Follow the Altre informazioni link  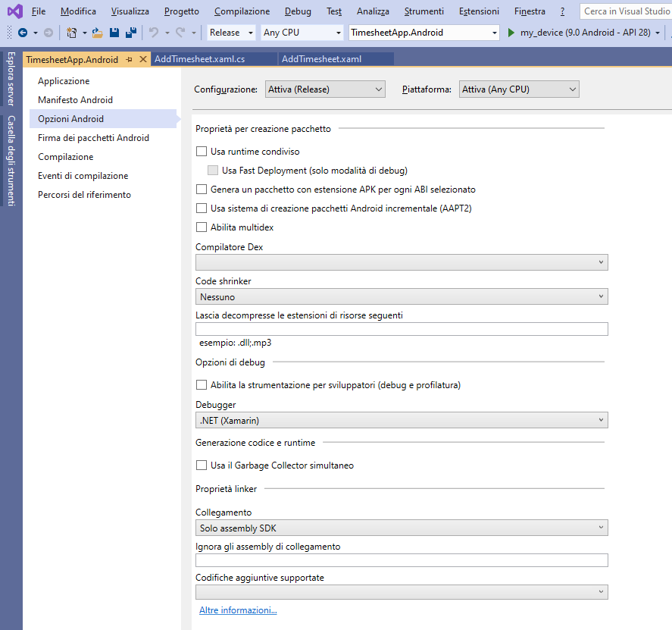[238, 610]
